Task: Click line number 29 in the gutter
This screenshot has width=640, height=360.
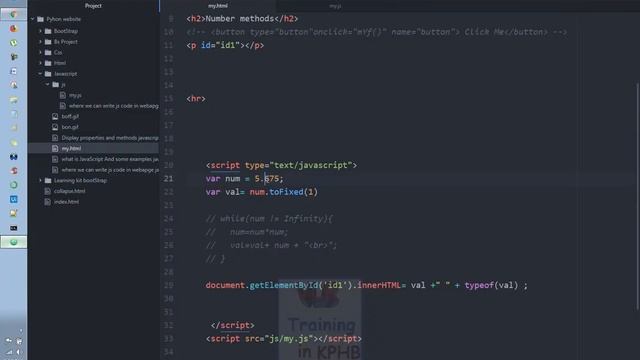Action: click(169, 285)
